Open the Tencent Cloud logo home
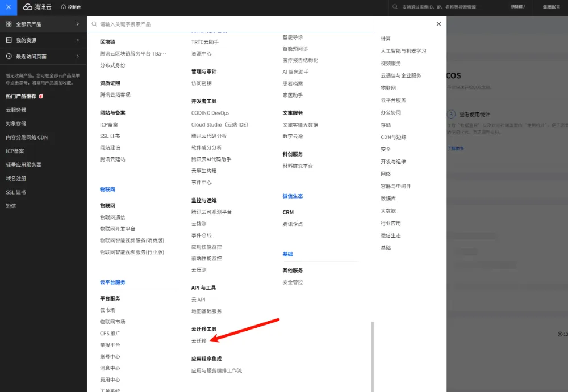 click(37, 7)
